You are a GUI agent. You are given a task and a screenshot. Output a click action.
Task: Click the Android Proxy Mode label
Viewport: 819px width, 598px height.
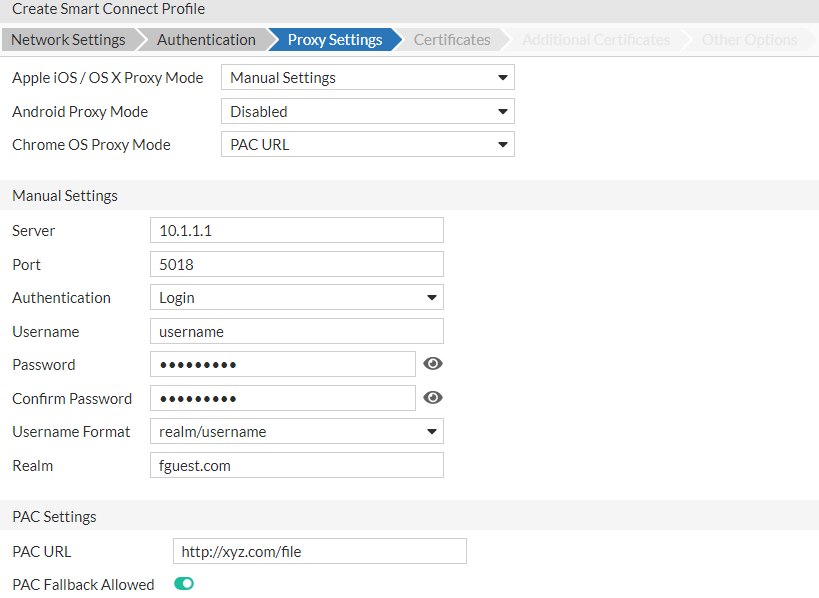80,111
